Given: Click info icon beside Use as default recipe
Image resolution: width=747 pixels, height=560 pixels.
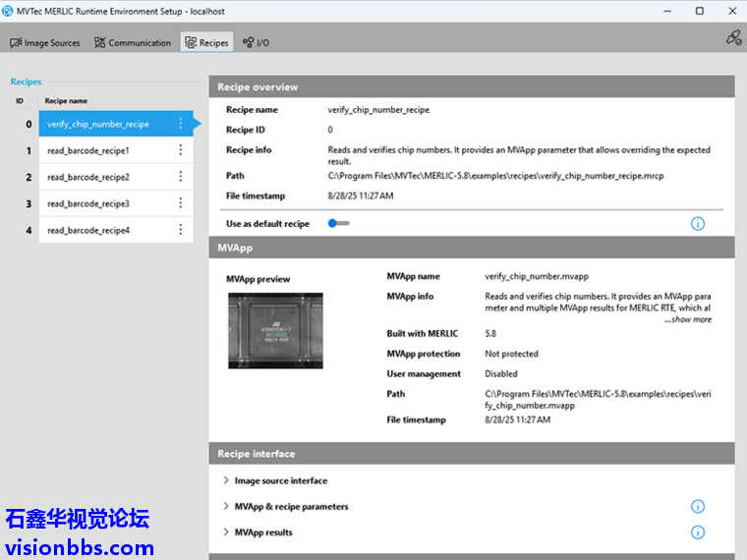Looking at the screenshot, I should pyautogui.click(x=698, y=224).
